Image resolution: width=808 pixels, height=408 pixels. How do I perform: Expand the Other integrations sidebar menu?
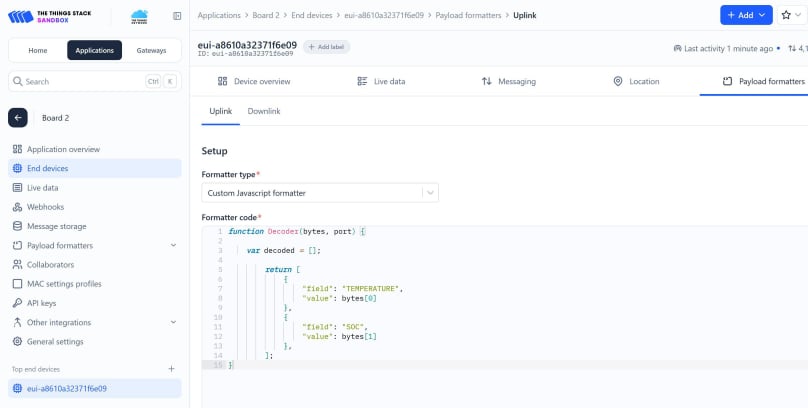(x=173, y=322)
